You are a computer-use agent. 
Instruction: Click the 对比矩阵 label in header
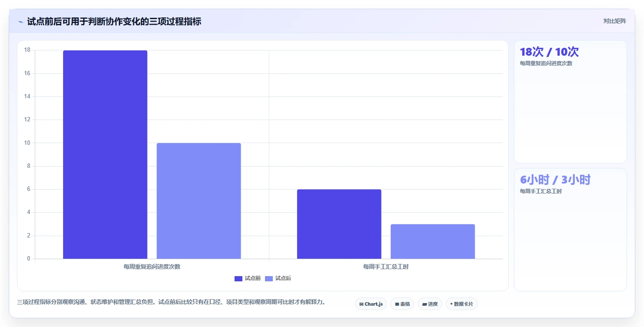click(x=614, y=21)
